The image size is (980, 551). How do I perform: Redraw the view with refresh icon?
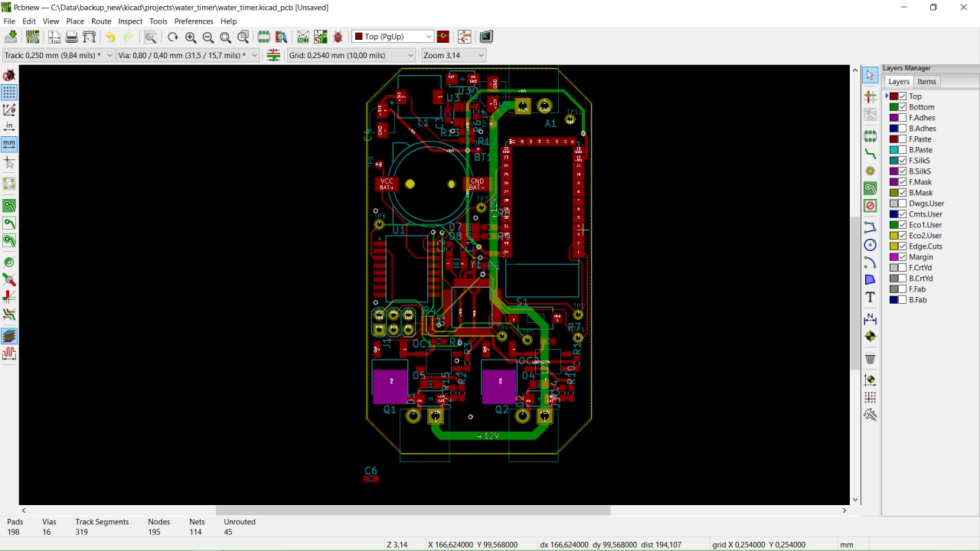(173, 37)
